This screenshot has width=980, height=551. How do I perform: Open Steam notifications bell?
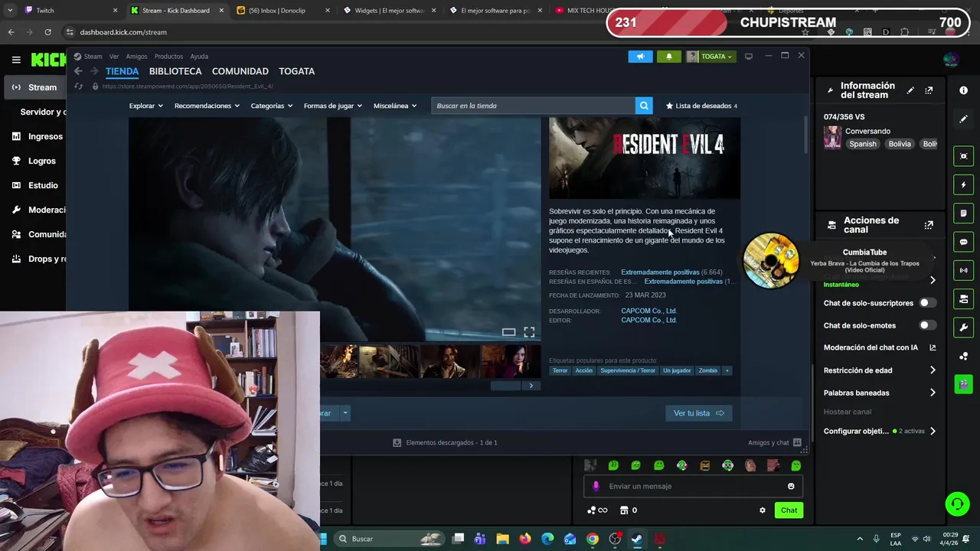pos(668,56)
